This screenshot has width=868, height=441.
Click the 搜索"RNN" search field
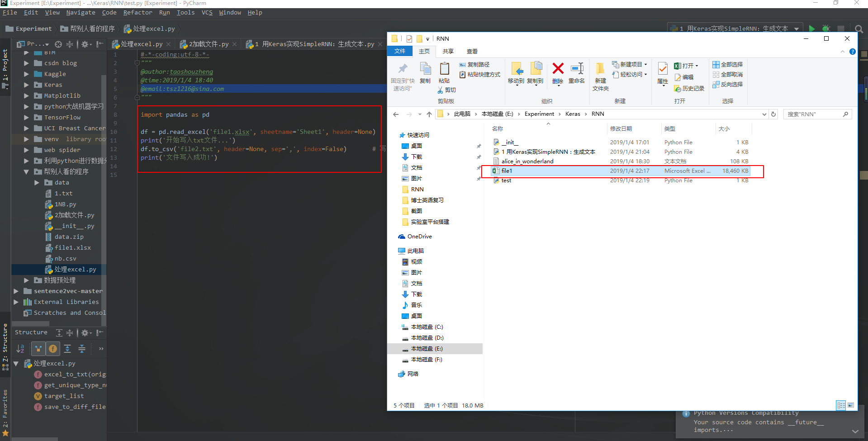[x=814, y=114]
